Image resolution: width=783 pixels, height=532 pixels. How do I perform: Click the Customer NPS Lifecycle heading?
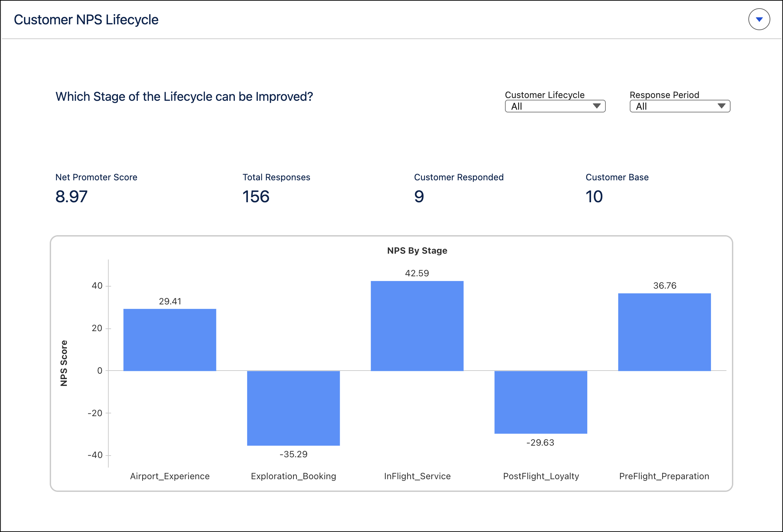[86, 20]
